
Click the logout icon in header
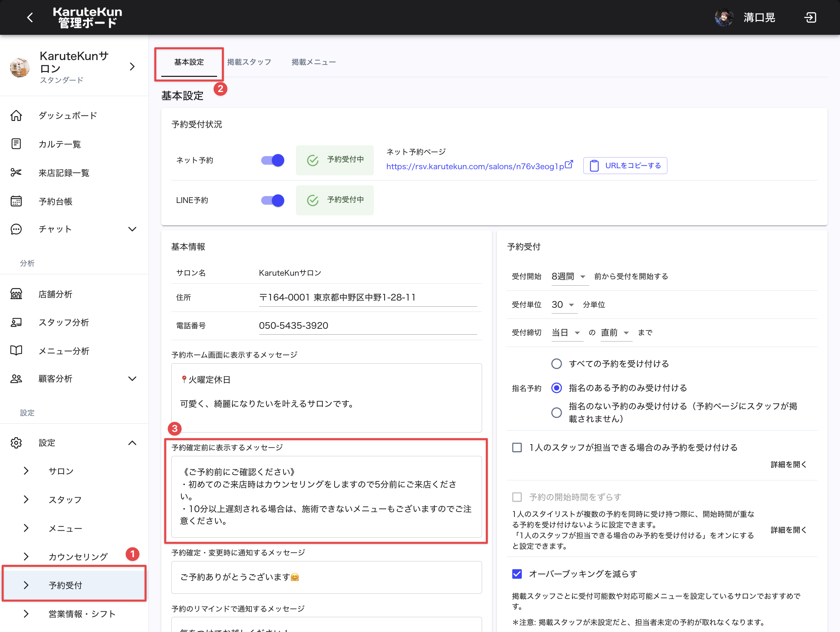coord(810,18)
